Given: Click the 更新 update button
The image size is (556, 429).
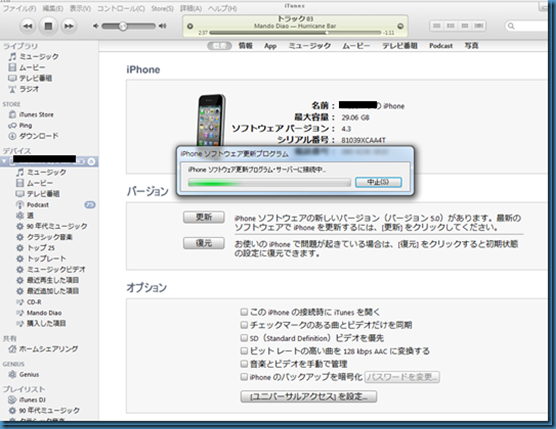Looking at the screenshot, I should pos(204,217).
